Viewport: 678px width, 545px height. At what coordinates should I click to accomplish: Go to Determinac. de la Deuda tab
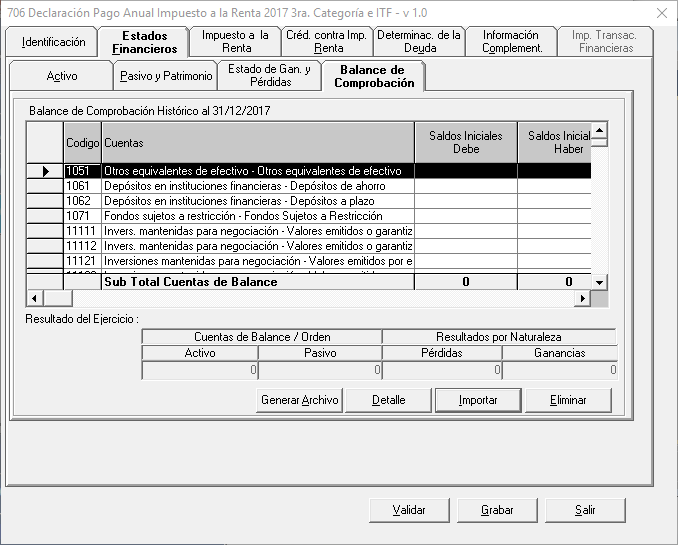[x=419, y=42]
